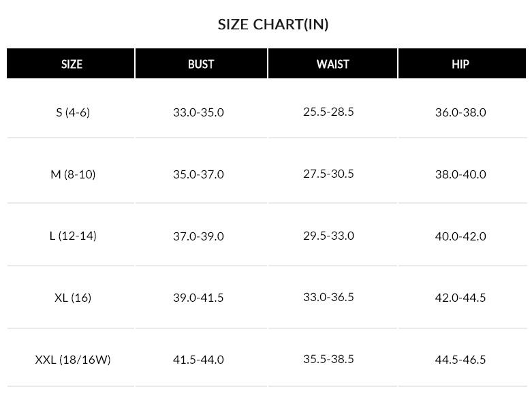Select the XL (16) size row label
Image resolution: width=532 pixels, height=406 pixels.
(x=72, y=298)
